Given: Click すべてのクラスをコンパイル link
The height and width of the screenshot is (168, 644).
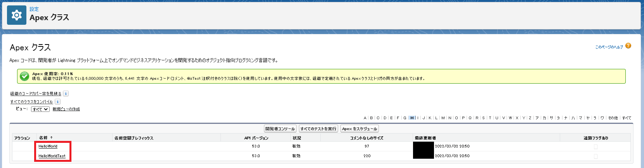Looking at the screenshot, I should [x=31, y=102].
